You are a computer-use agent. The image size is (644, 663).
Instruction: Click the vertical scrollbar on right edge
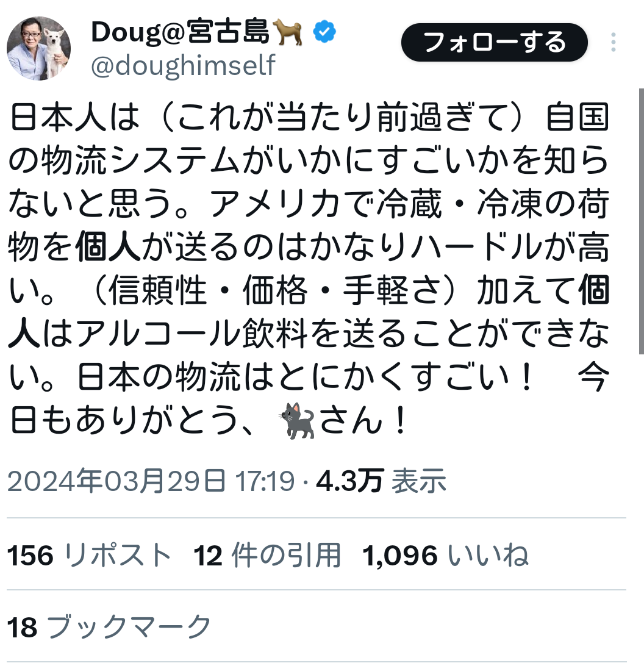click(641, 221)
